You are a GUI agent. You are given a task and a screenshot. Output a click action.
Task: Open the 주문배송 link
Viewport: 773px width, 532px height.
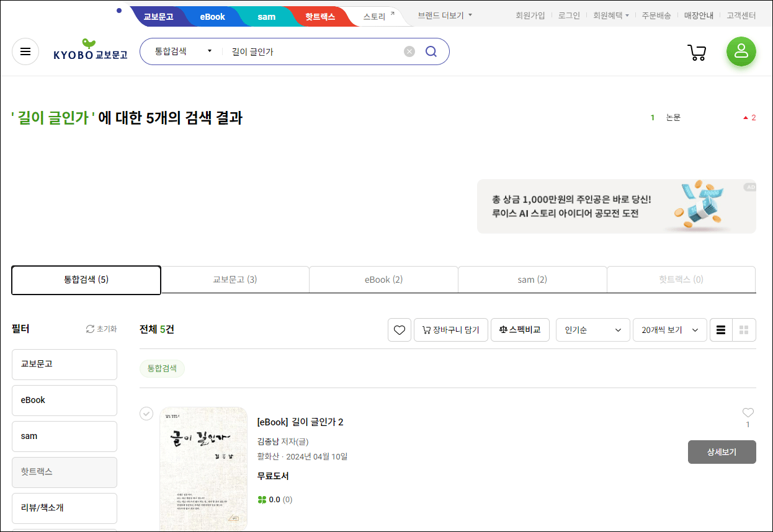656,16
